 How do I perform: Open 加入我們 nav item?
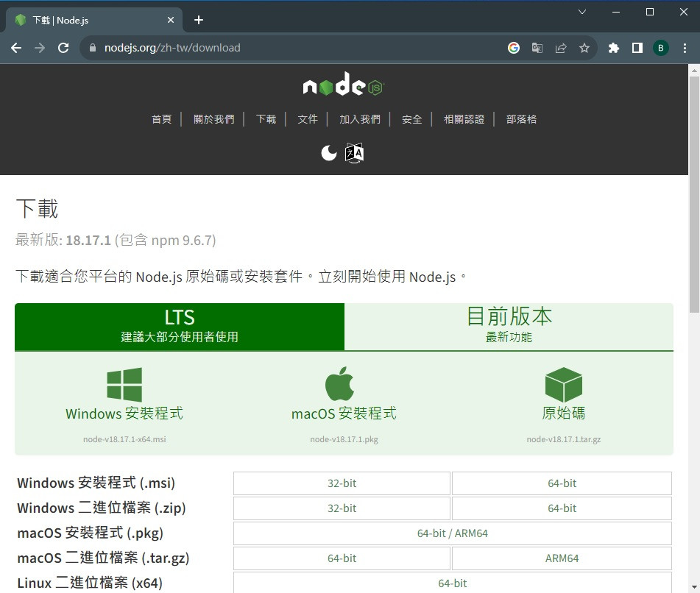pyautogui.click(x=360, y=119)
